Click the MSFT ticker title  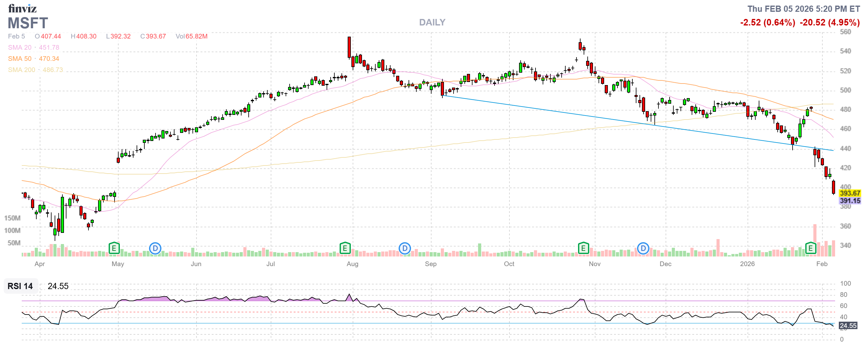pyautogui.click(x=28, y=23)
